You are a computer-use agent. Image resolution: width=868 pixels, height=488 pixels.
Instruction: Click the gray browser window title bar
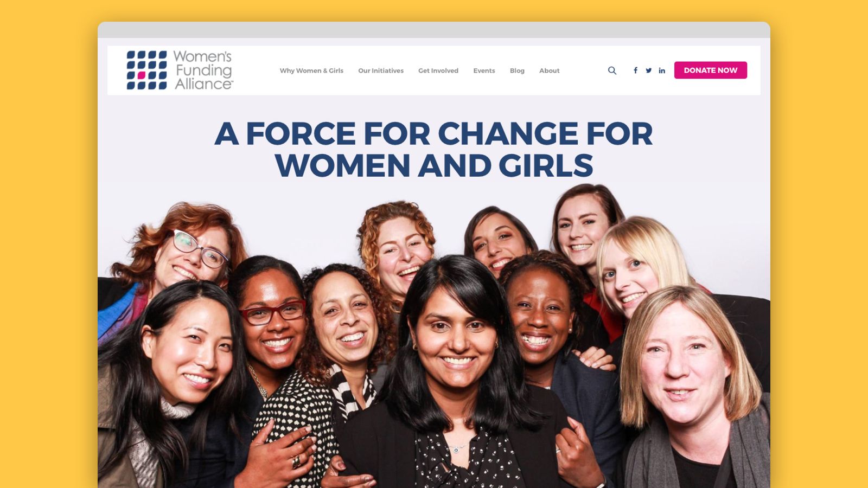[x=434, y=30]
